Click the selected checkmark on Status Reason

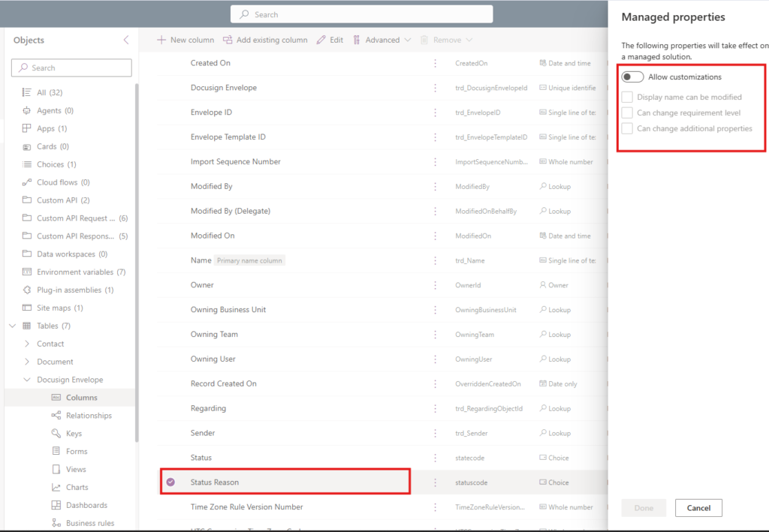click(x=170, y=482)
